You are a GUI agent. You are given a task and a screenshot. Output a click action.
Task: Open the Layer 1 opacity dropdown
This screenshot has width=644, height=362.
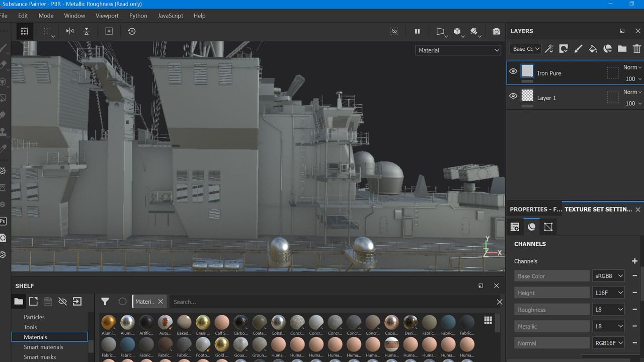[x=633, y=103]
